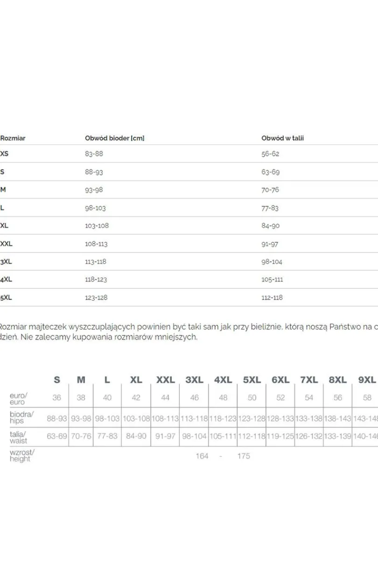Select the XS size row label
Screen dimensions: 378x588
point(4,154)
